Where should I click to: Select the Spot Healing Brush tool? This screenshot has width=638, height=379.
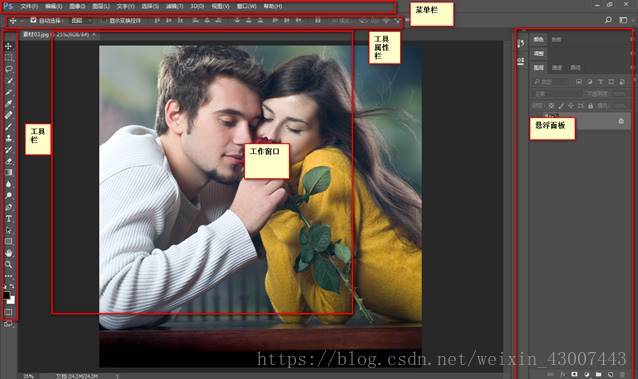point(9,115)
